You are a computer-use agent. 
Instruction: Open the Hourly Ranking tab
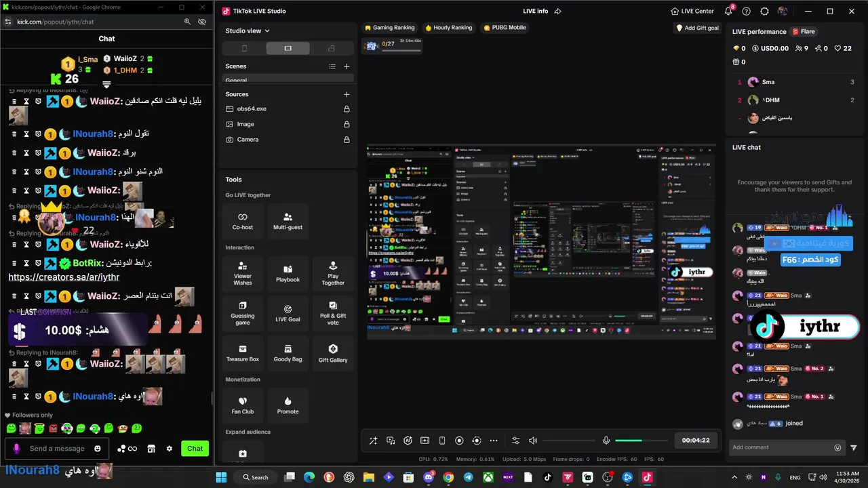coord(449,28)
